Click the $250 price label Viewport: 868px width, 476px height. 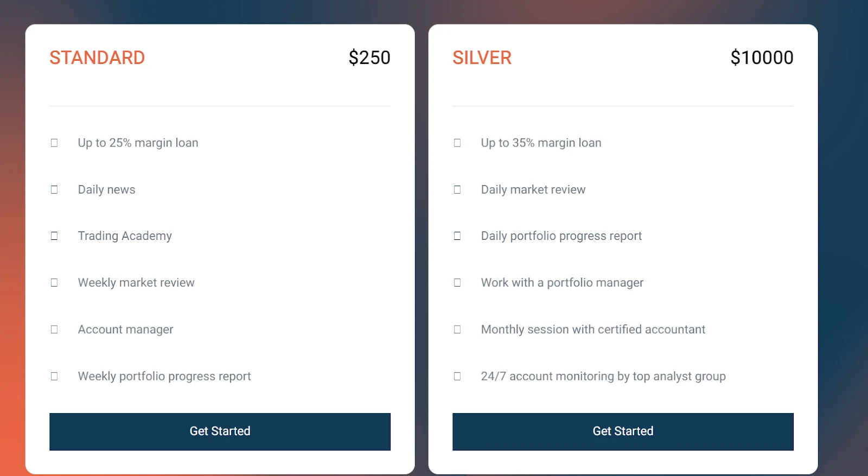369,58
